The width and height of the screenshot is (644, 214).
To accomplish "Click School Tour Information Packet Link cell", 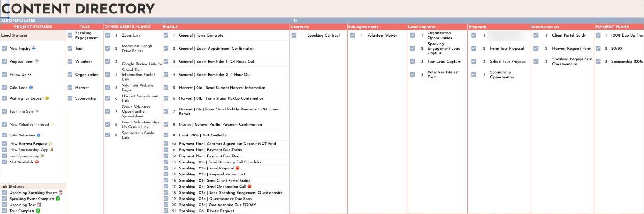I will 138,74.
